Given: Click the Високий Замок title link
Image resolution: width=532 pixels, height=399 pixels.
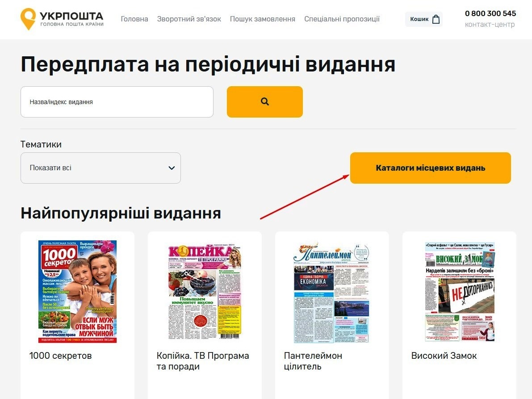Looking at the screenshot, I should [444, 356].
